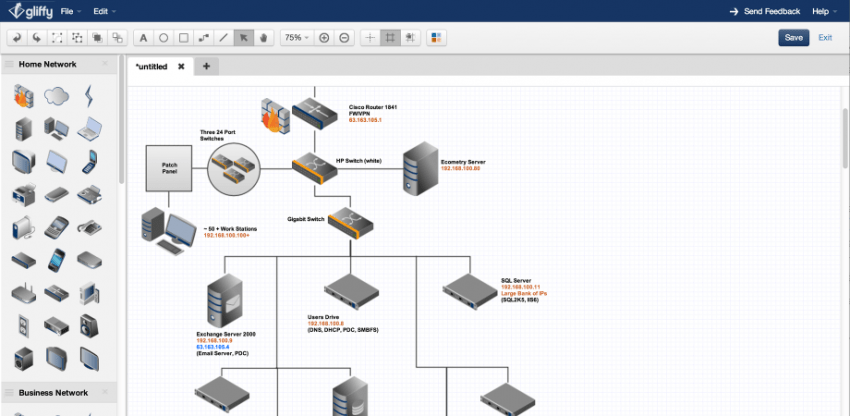Select the Rectangle drawing tool
Viewport: 850px width, 416px height.
pyautogui.click(x=184, y=38)
